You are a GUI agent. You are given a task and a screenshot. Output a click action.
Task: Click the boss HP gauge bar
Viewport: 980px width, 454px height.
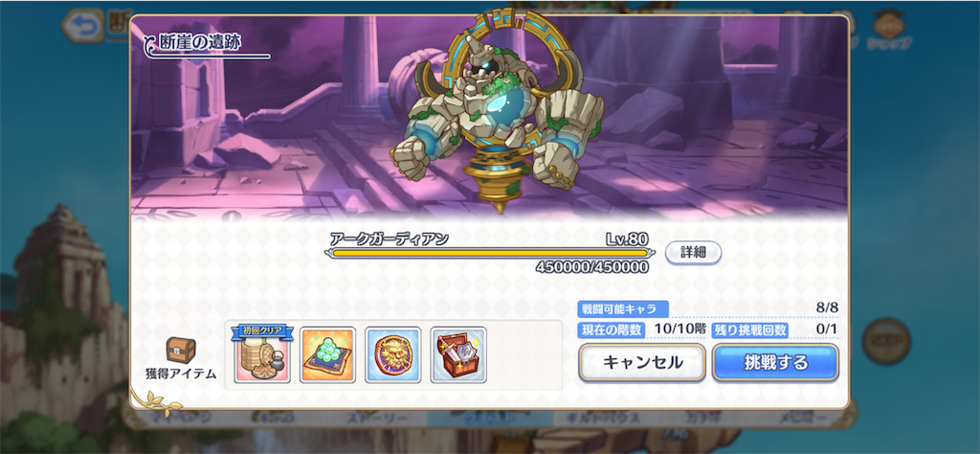click(490, 253)
